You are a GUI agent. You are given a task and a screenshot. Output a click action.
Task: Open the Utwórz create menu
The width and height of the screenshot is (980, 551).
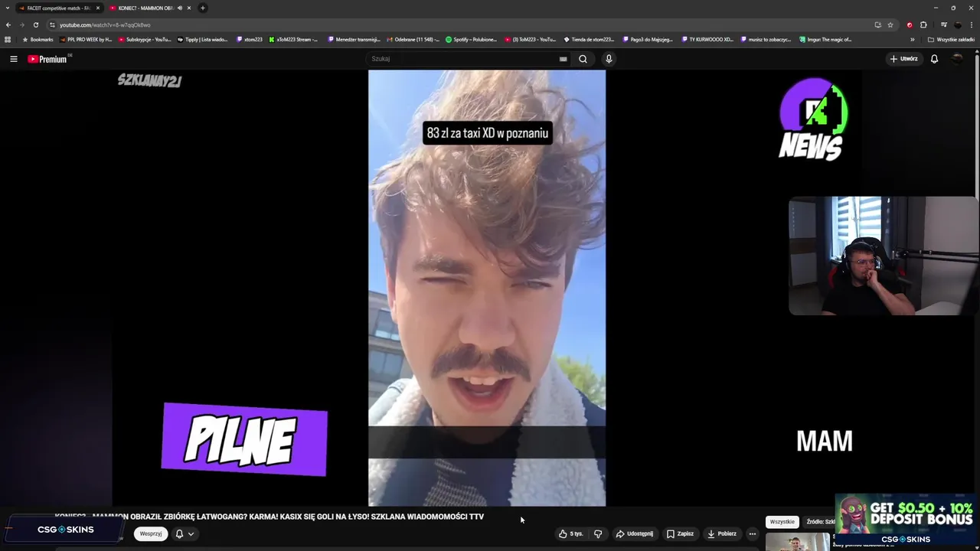point(903,59)
